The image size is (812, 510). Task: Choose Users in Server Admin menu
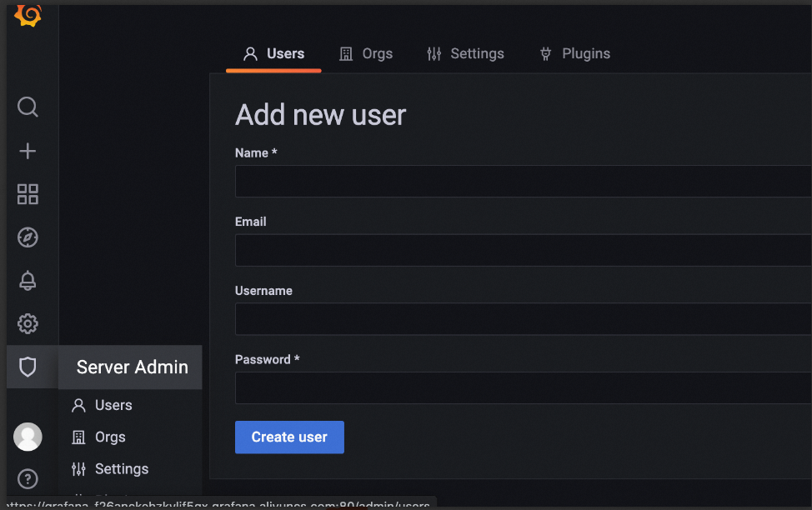(113, 405)
